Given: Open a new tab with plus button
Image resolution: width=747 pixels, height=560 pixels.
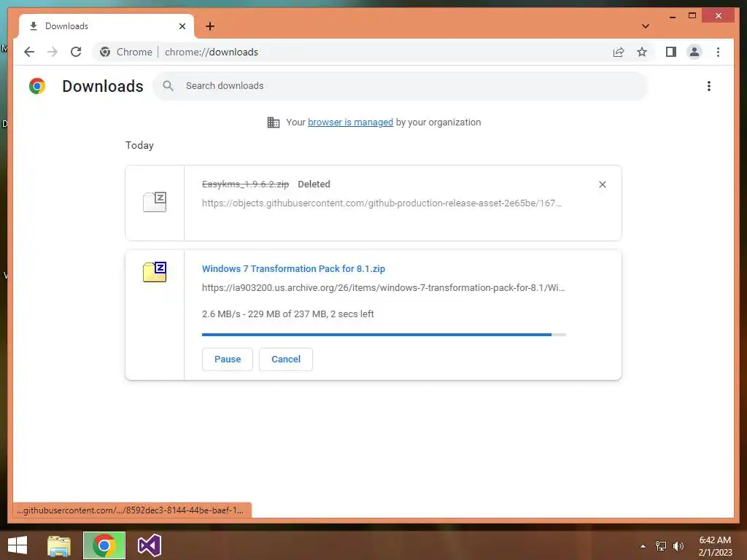Looking at the screenshot, I should 210,26.
